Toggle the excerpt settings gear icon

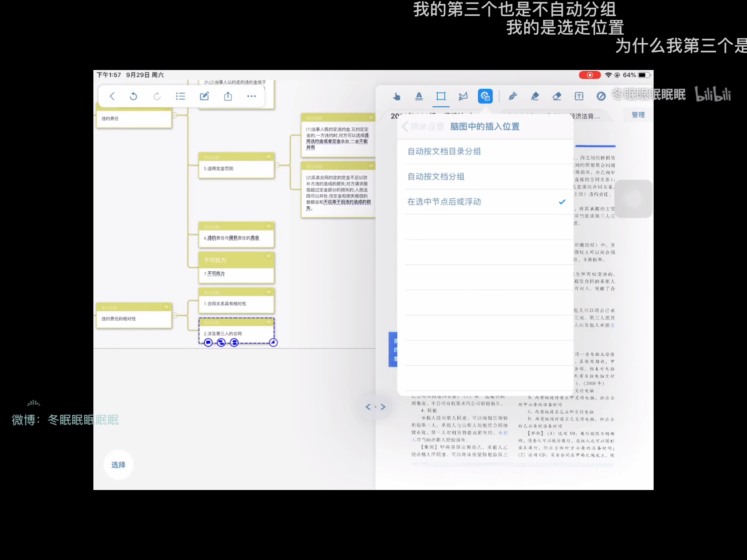pos(485,96)
